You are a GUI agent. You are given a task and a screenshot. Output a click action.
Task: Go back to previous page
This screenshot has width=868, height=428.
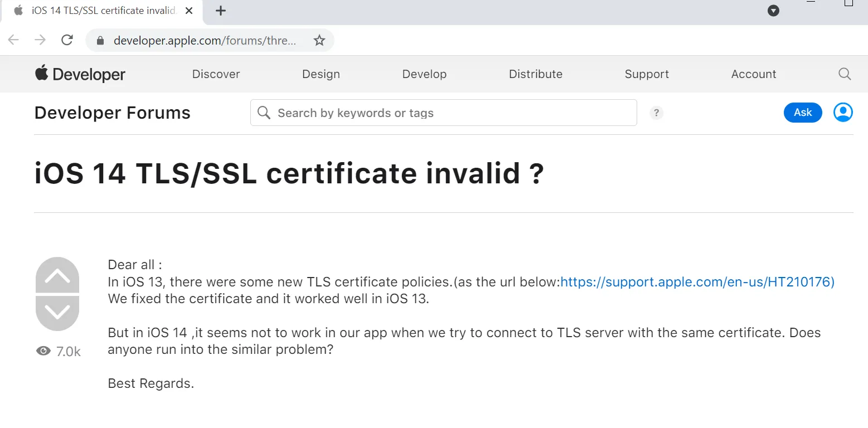(x=13, y=40)
